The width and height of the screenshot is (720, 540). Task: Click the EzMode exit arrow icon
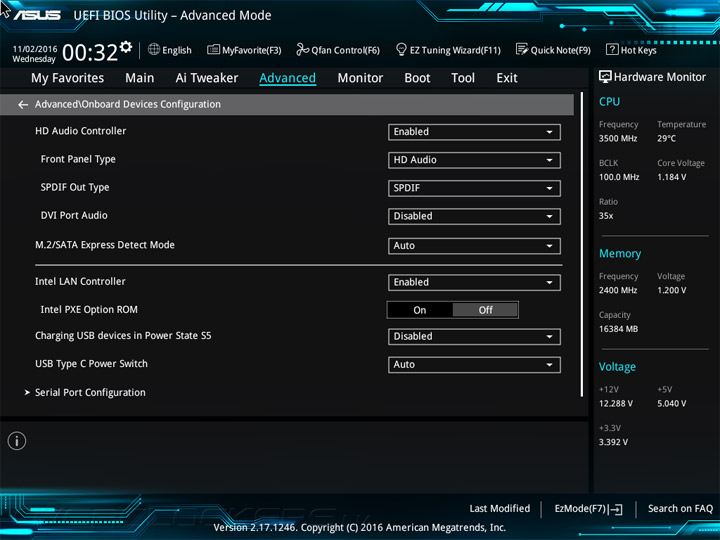point(616,509)
